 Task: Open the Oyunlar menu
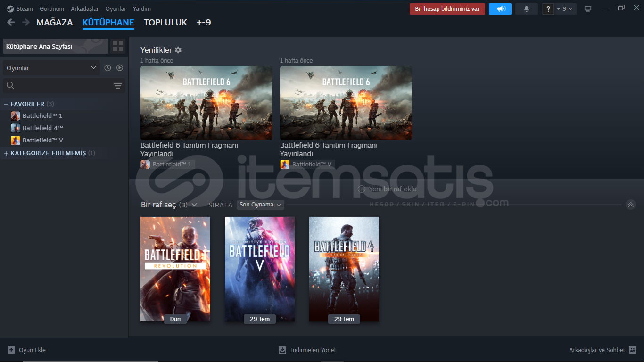pyautogui.click(x=116, y=8)
